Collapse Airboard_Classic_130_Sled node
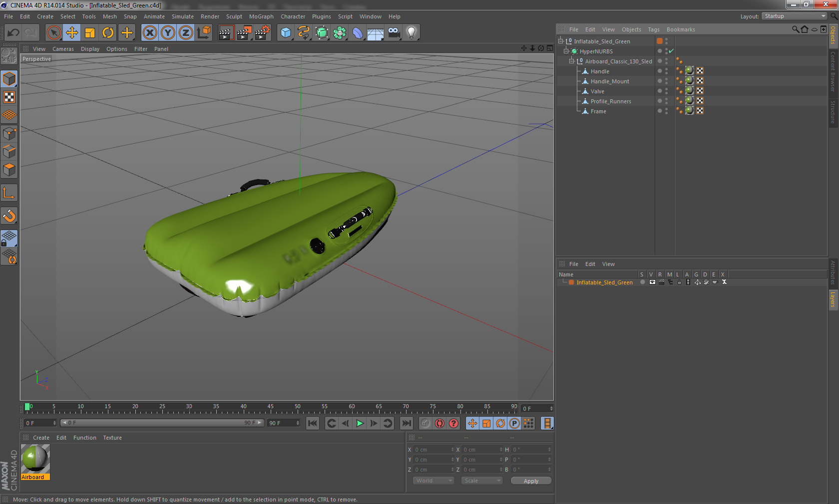 click(x=572, y=61)
